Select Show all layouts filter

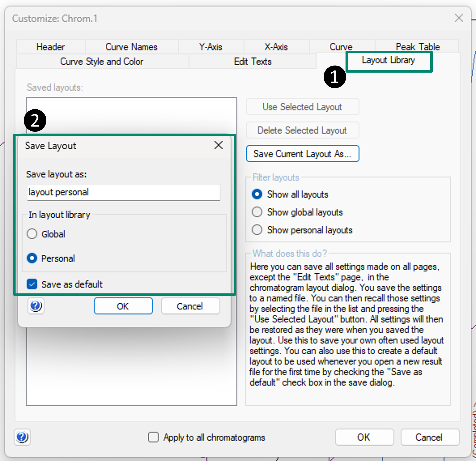pos(257,194)
